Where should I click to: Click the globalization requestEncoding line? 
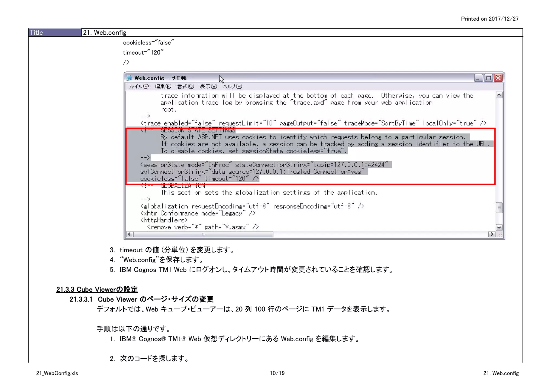coord(252,206)
